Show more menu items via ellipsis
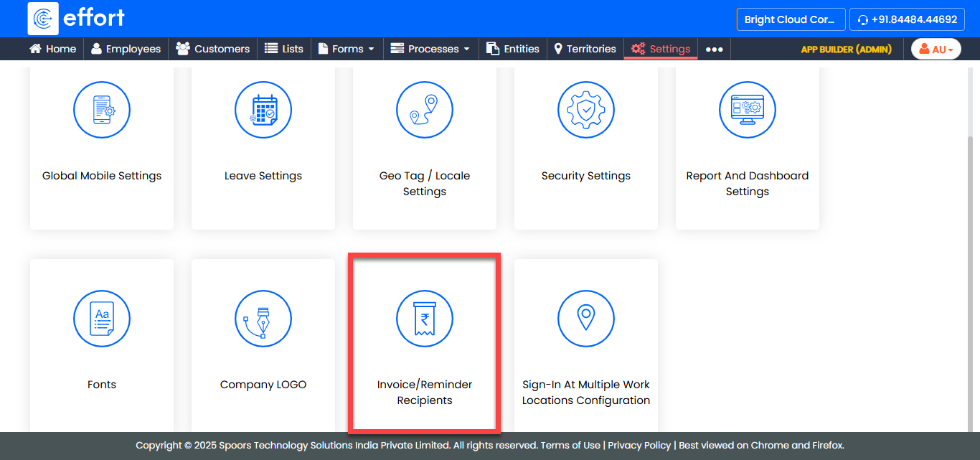 (714, 49)
